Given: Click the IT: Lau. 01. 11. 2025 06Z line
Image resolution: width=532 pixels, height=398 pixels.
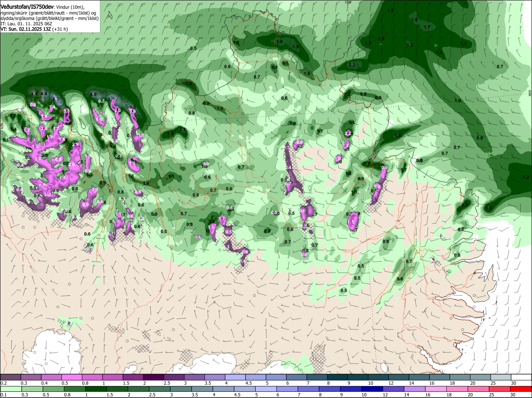Looking at the screenshot, I should [x=27, y=24].
